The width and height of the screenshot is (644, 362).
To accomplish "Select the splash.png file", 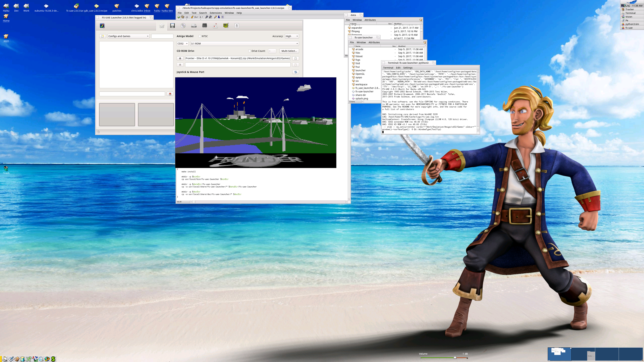I will [x=360, y=99].
